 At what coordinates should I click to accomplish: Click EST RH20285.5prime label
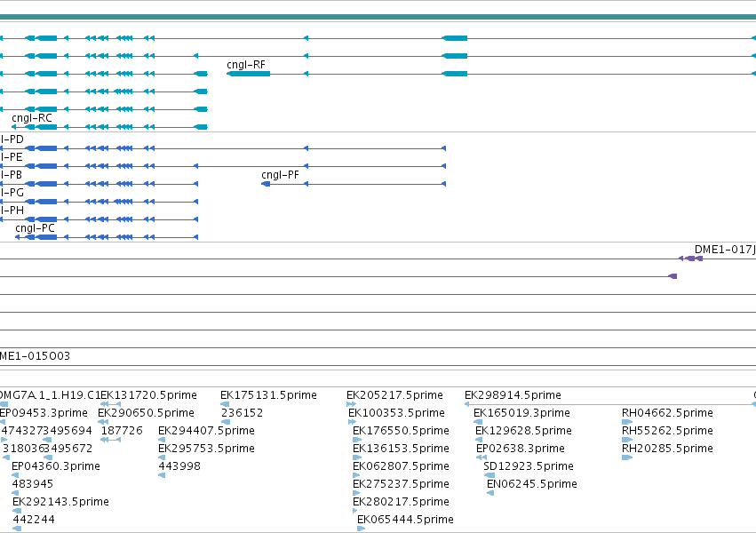tap(667, 449)
